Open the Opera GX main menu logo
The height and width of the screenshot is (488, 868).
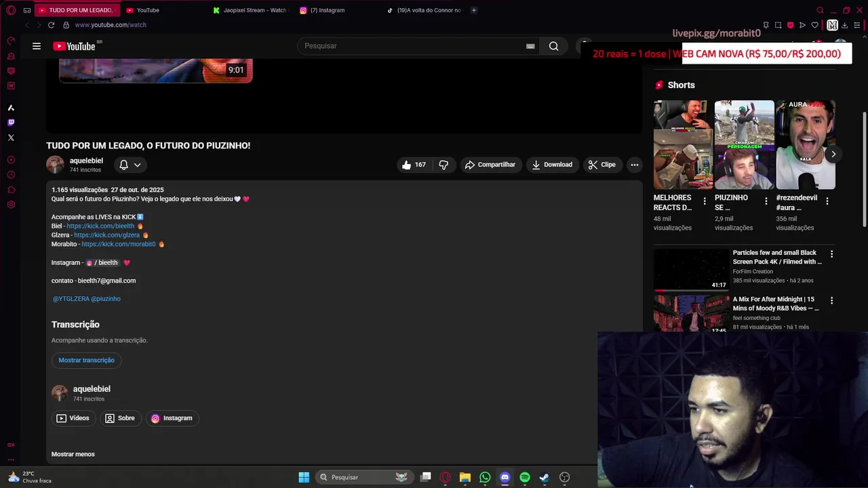coord(11,10)
